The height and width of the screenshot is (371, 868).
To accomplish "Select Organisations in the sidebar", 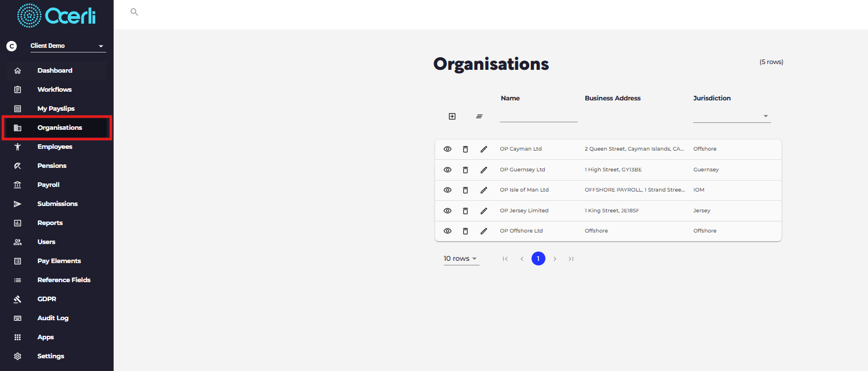I will coord(57,128).
